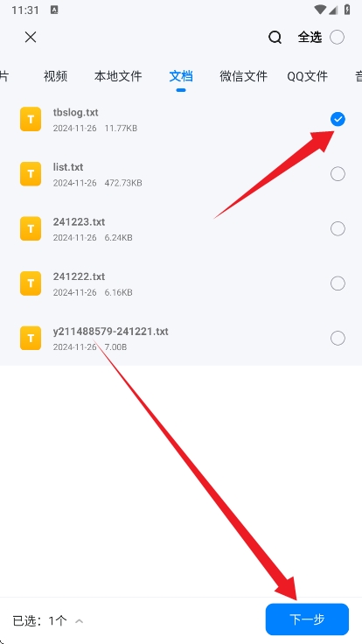
Task: Close the file picker with X
Action: pyautogui.click(x=31, y=38)
